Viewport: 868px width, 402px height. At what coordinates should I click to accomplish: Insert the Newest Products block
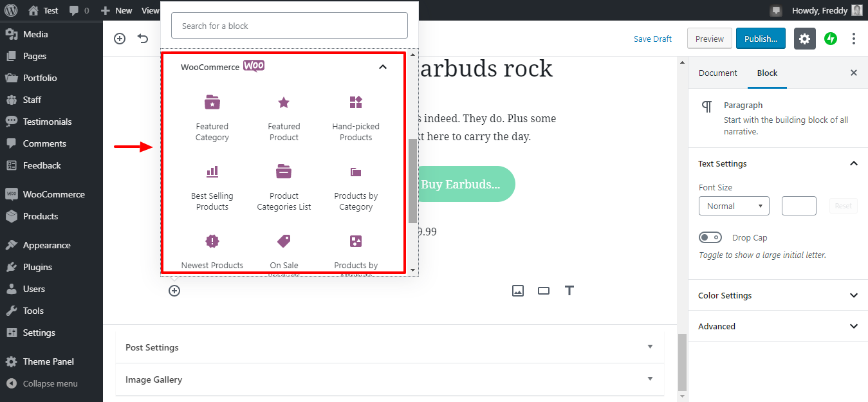(212, 251)
